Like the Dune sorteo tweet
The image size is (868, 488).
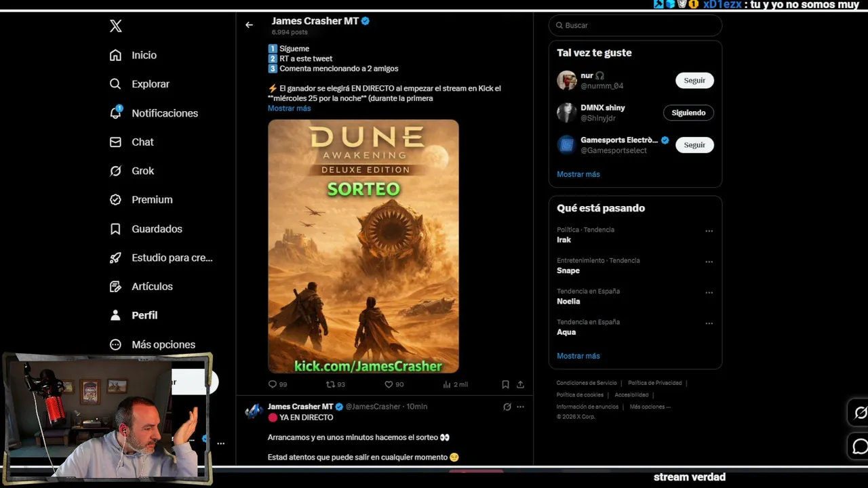(389, 384)
